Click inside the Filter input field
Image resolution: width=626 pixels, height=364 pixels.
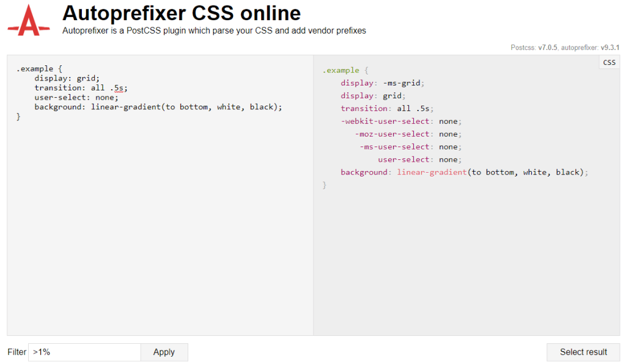pyautogui.click(x=84, y=352)
